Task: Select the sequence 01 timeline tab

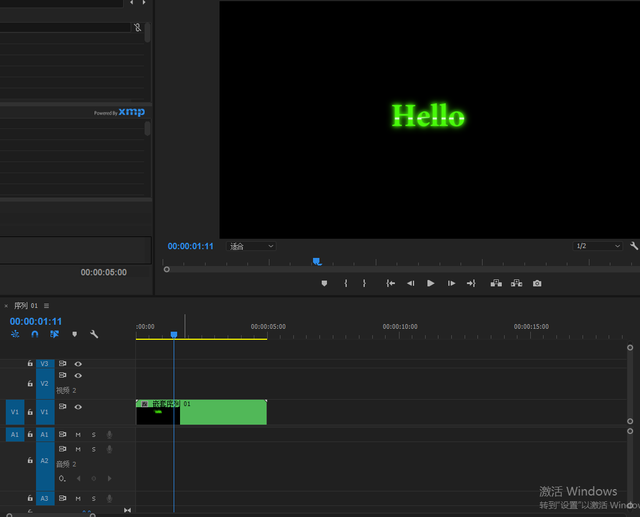Action: (x=25, y=306)
